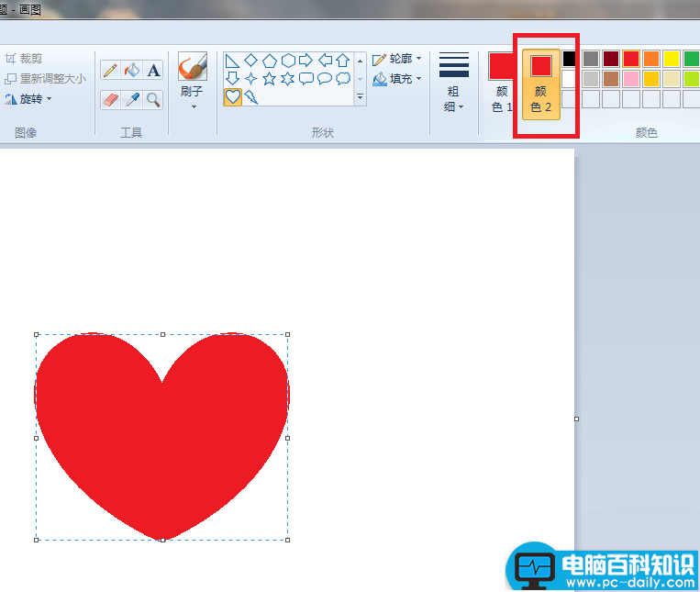This screenshot has height=592, width=700.
Task: Select the Color picker eyedropper tool
Action: (132, 100)
